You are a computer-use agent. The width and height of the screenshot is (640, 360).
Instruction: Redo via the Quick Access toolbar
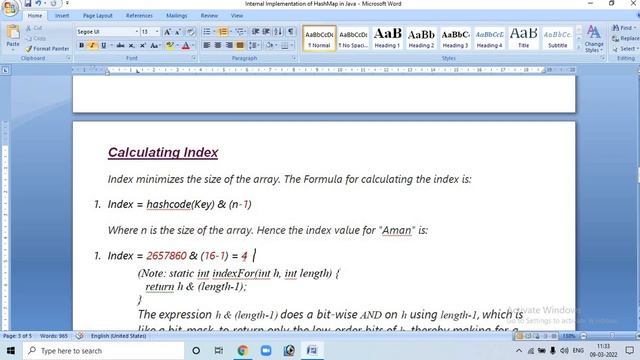53,4
